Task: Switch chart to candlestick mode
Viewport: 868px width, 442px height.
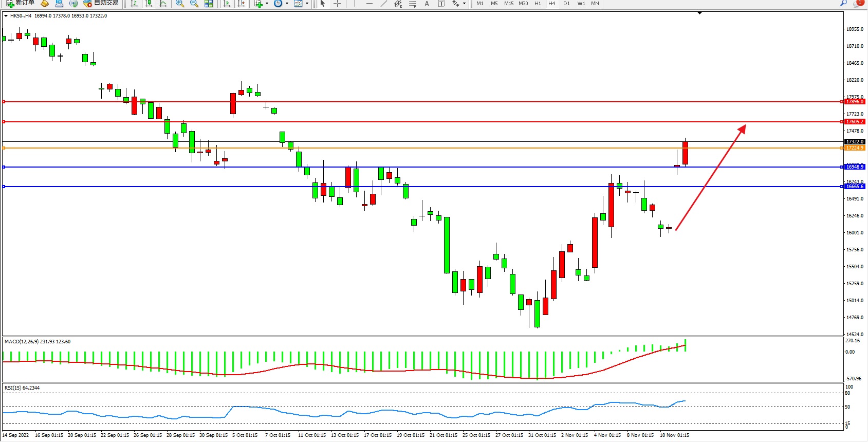Action: tap(149, 4)
